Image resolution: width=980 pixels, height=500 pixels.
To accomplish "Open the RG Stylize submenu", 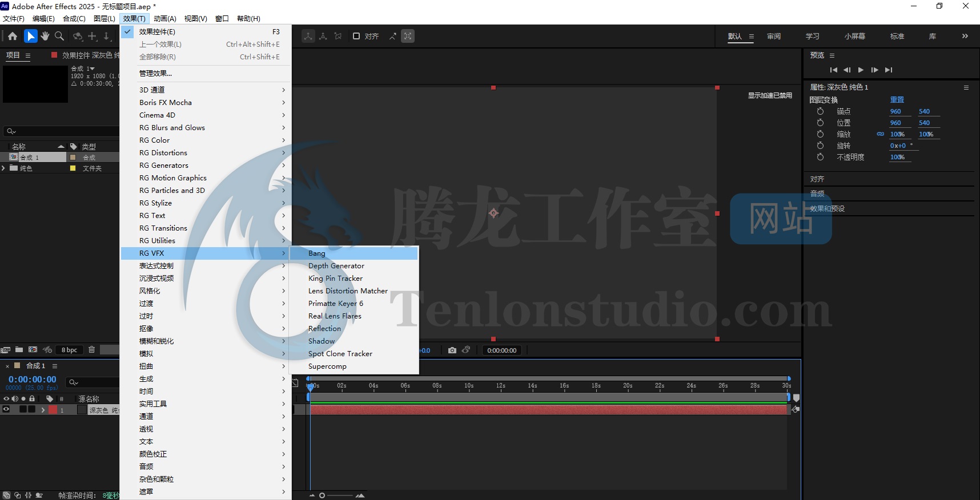I will click(x=206, y=203).
